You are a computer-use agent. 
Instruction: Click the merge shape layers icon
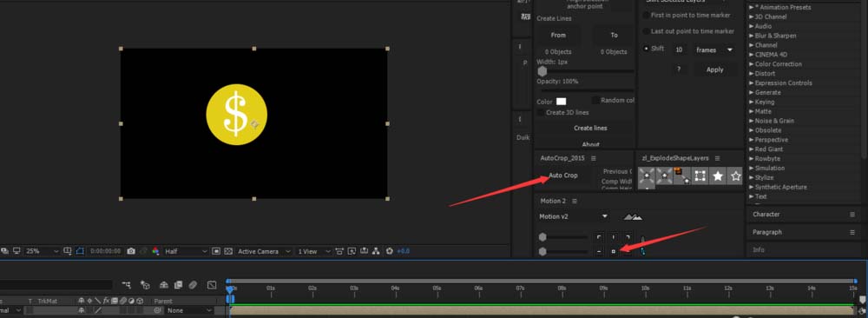(682, 176)
